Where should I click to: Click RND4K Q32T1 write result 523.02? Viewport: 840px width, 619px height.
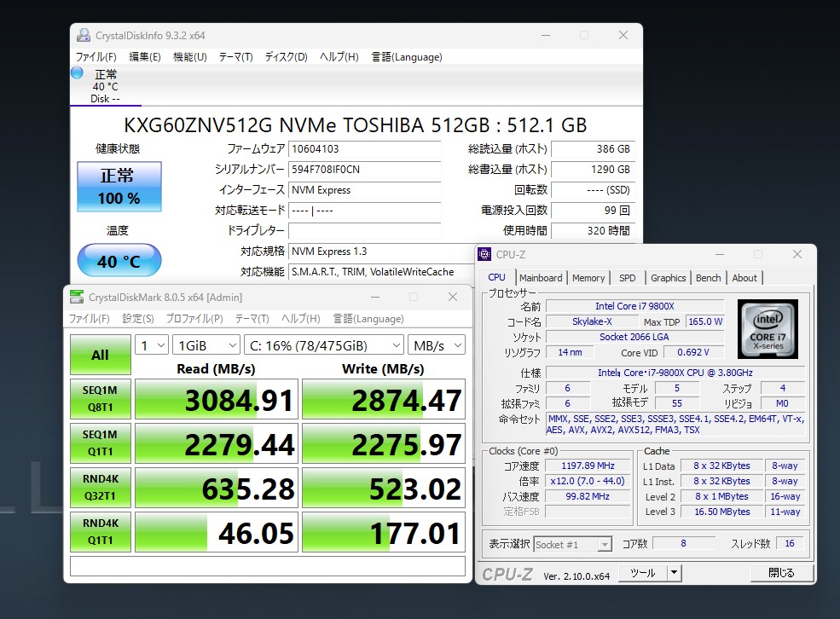pyautogui.click(x=384, y=488)
